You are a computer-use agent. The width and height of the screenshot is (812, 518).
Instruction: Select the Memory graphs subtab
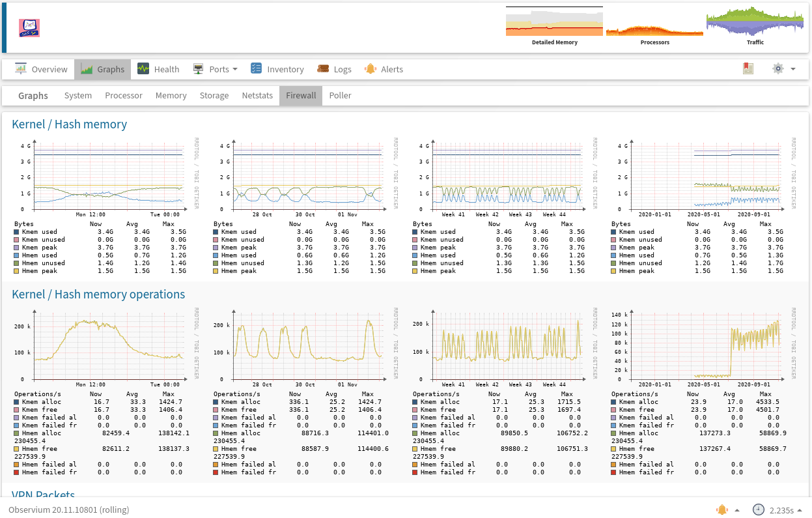[x=171, y=95]
